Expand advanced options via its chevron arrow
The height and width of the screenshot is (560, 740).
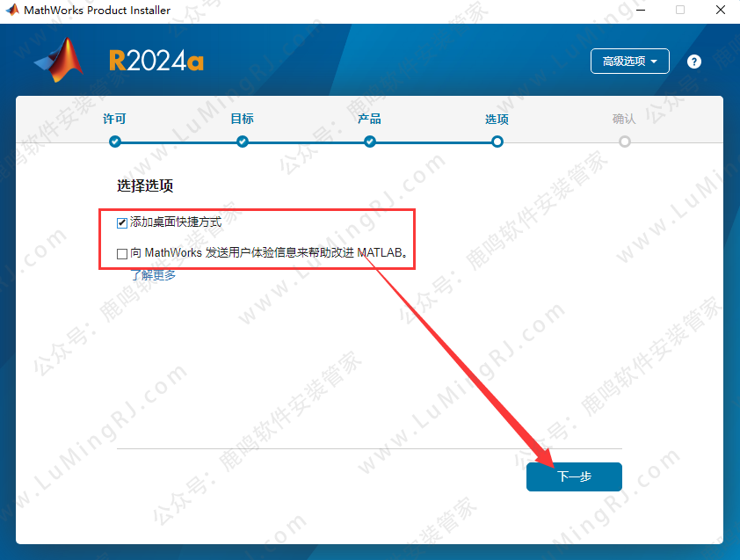click(652, 61)
